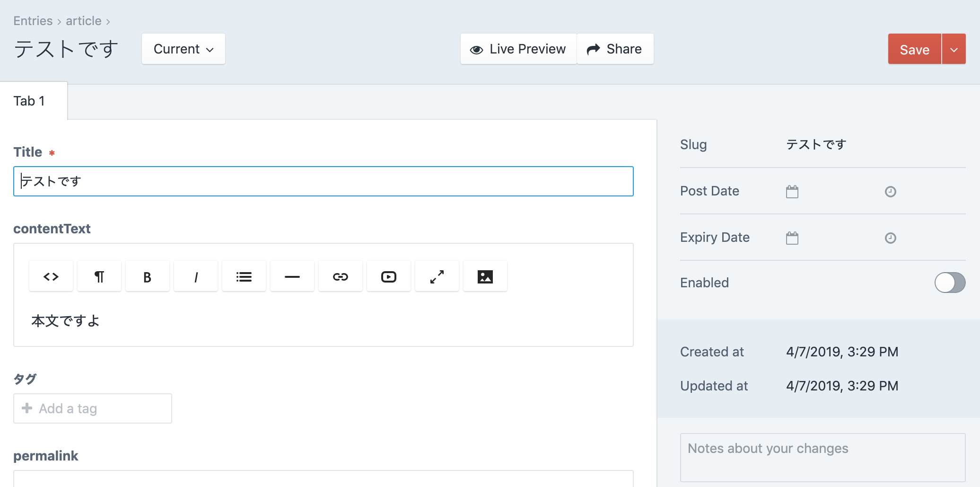Screen dimensions: 980x487
Task: Expand the editor to fullscreen
Action: [437, 277]
